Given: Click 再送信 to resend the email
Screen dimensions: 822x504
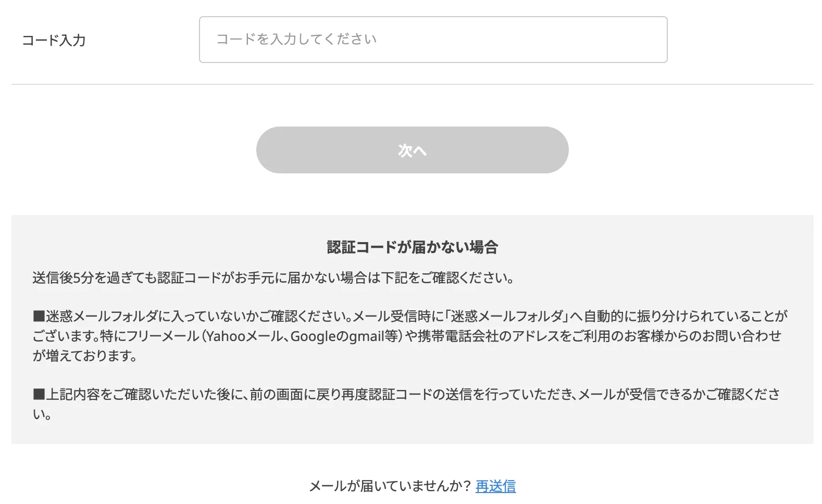Looking at the screenshot, I should click(494, 486).
